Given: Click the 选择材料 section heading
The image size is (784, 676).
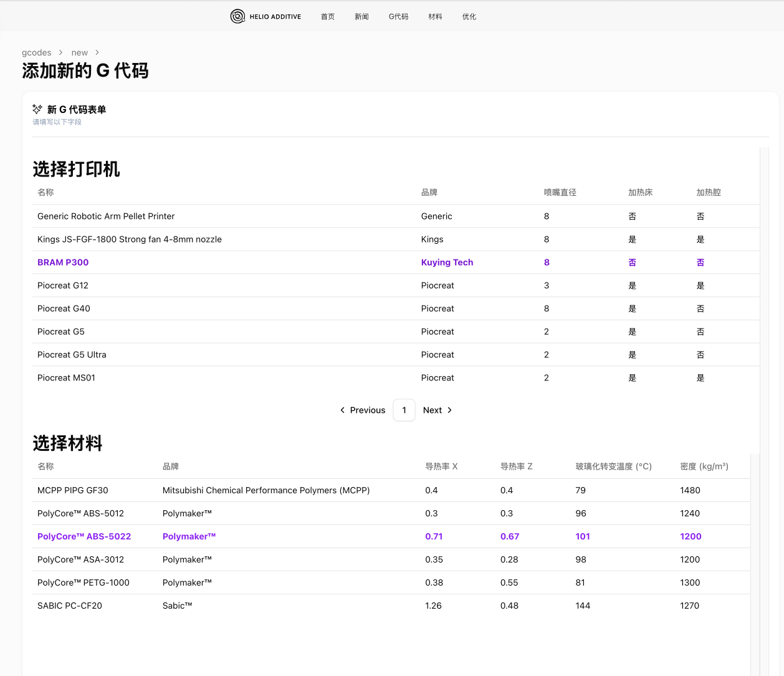Looking at the screenshot, I should [x=67, y=443].
